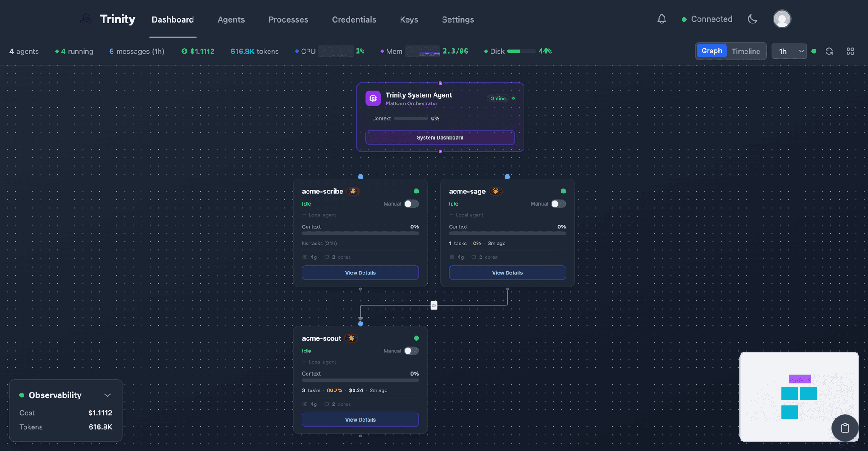868x451 pixels.
Task: Open the System Dashboard button
Action: (440, 137)
